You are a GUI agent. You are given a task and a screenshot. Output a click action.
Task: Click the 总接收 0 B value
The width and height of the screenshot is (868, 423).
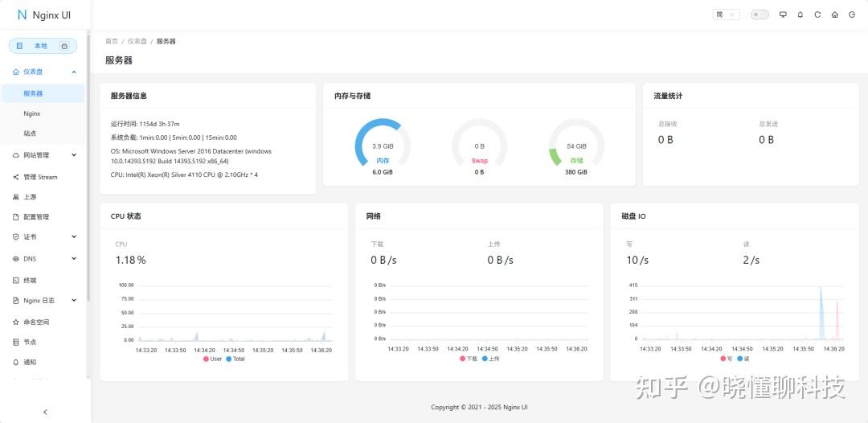[665, 140]
